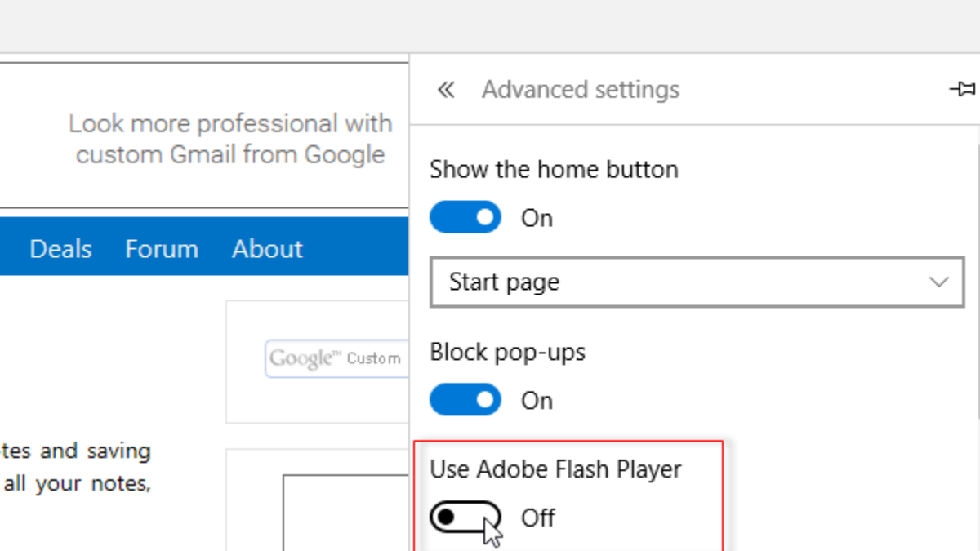Screen dimensions: 980x551
Task: Click the Advanced settings header title
Action: (x=580, y=90)
